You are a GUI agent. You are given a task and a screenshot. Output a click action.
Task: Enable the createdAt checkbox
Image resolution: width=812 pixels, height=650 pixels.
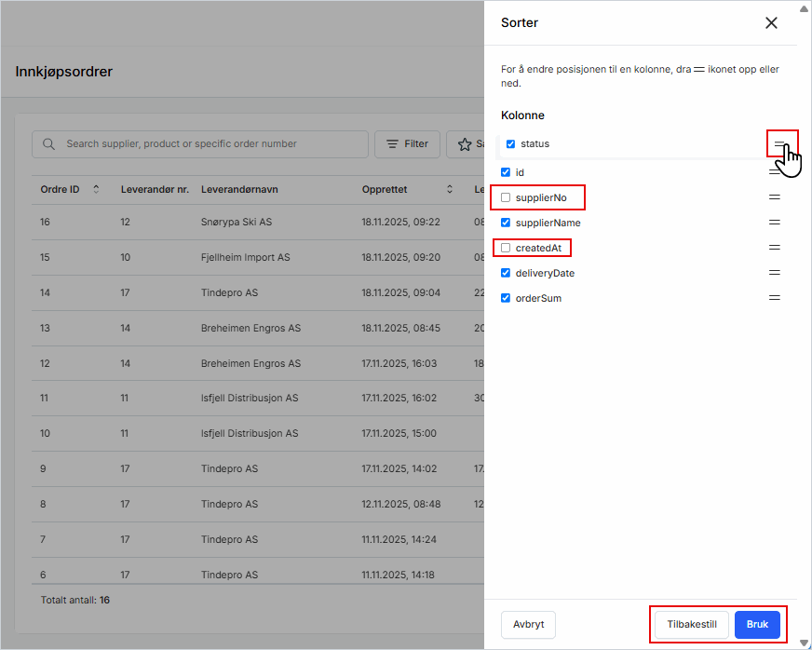tap(506, 248)
